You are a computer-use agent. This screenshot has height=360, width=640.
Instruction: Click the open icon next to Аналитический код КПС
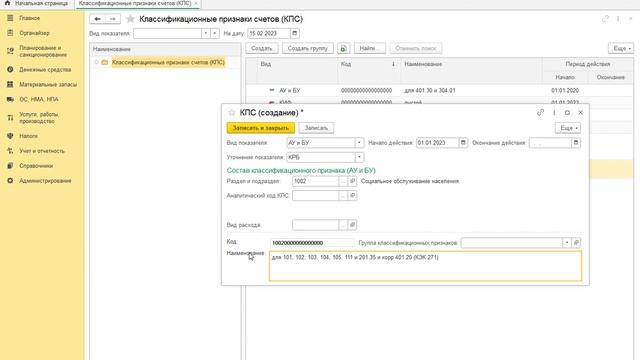point(352,196)
